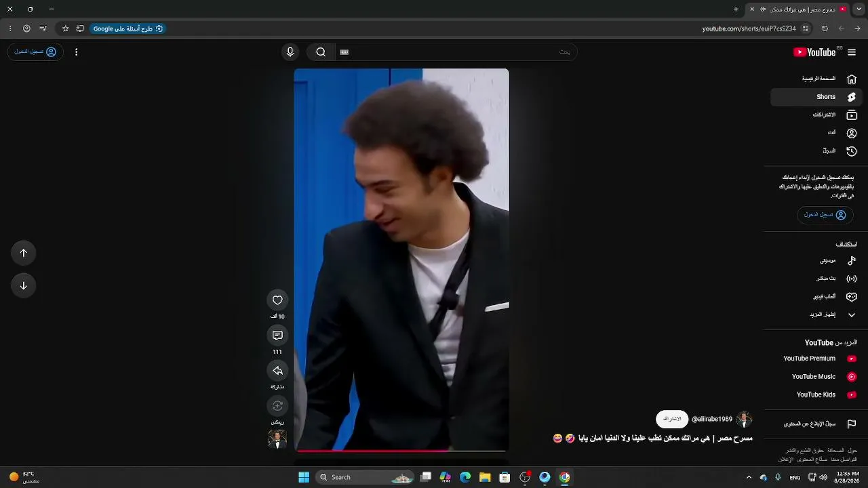
Task: Seek using the red video progress bar
Action: coord(401,450)
